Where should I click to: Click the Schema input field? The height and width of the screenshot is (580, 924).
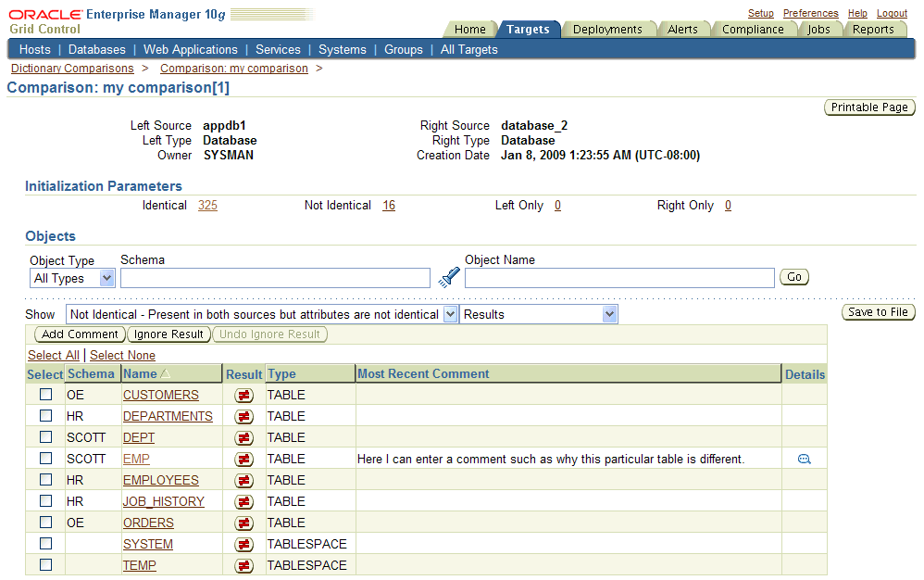click(x=275, y=278)
